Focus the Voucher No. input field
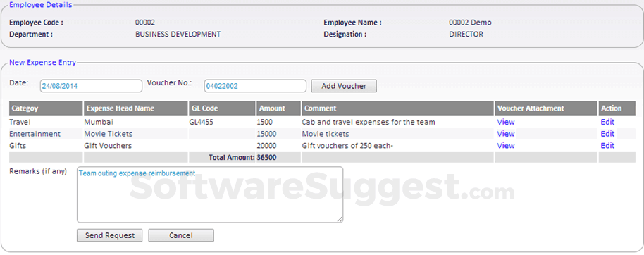The image size is (644, 255). 256,86
